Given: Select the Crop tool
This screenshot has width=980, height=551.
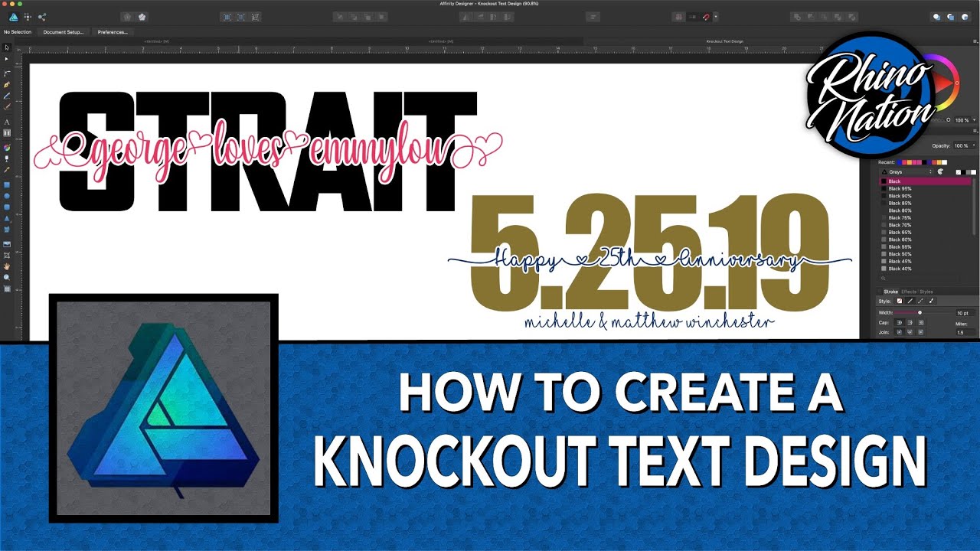Looking at the screenshot, I should (x=7, y=256).
